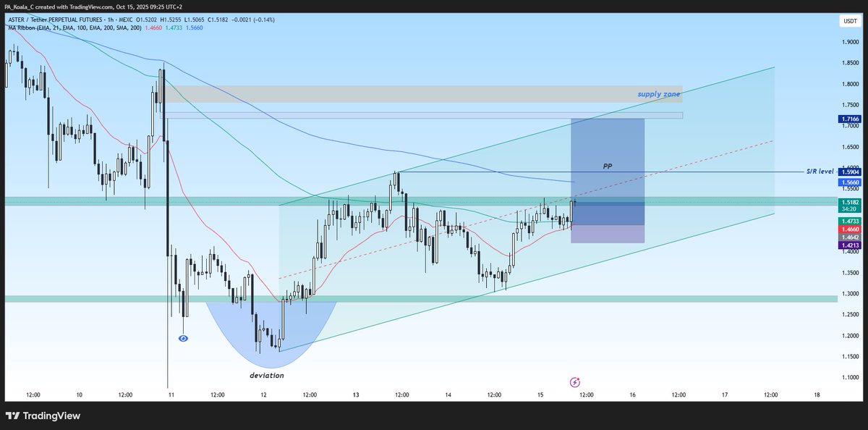
Task: Click date 10 on the time axis
Action: (79, 395)
